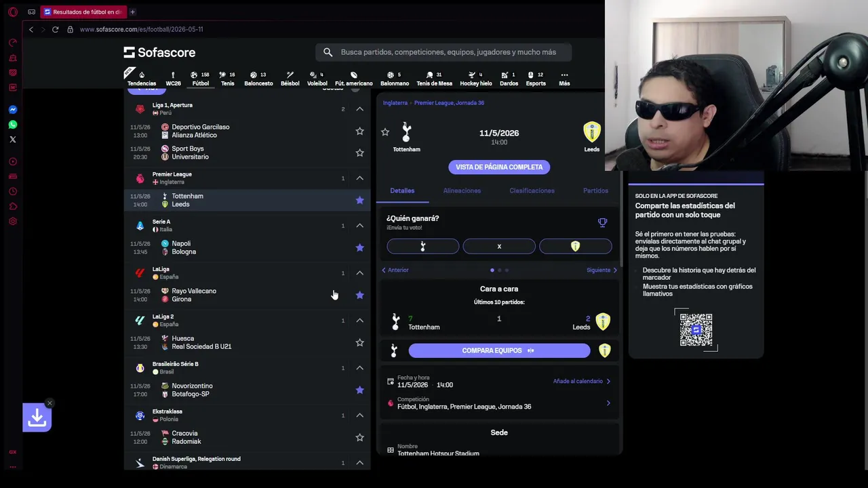Viewport: 868px width, 488px height.
Task: Open the Dardos sport
Action: click(x=509, y=79)
